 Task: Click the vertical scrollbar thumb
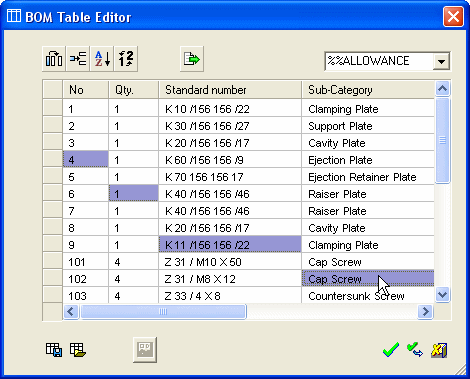tap(442, 141)
